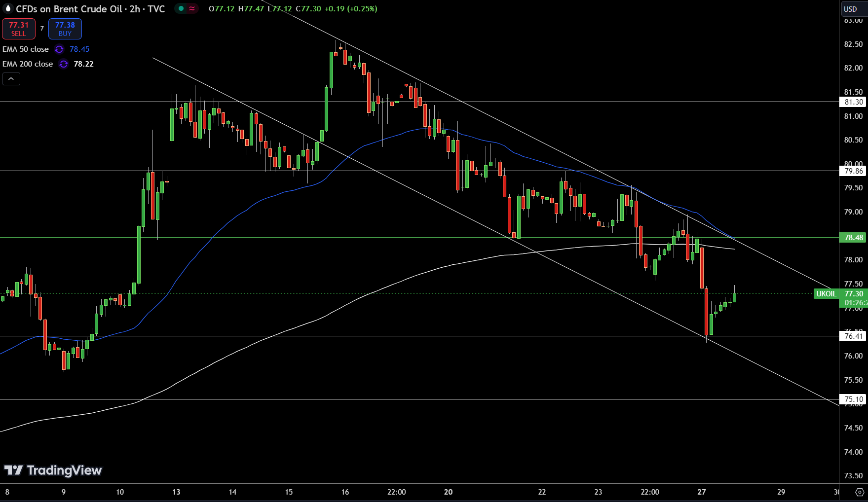Screen dimensions: 868x502
Task: Click the date 27 on time axis
Action: pyautogui.click(x=702, y=492)
